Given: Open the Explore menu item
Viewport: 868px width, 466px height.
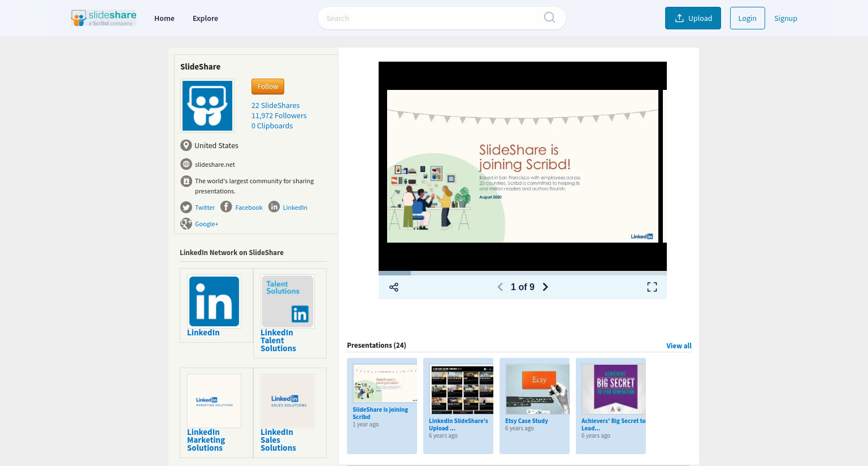Looking at the screenshot, I should (205, 18).
